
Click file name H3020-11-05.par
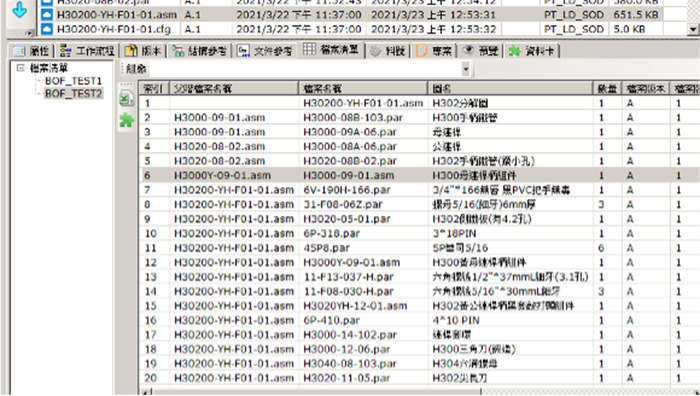346,378
